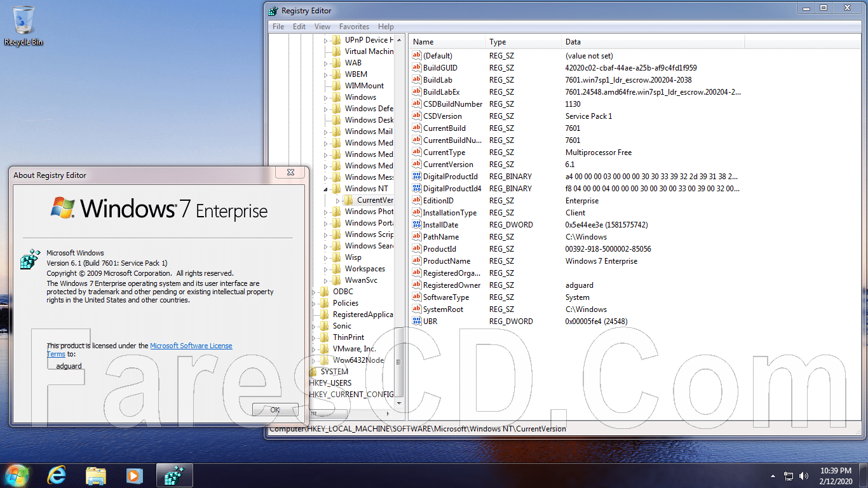Select the Sonic key in tree

tap(342, 326)
